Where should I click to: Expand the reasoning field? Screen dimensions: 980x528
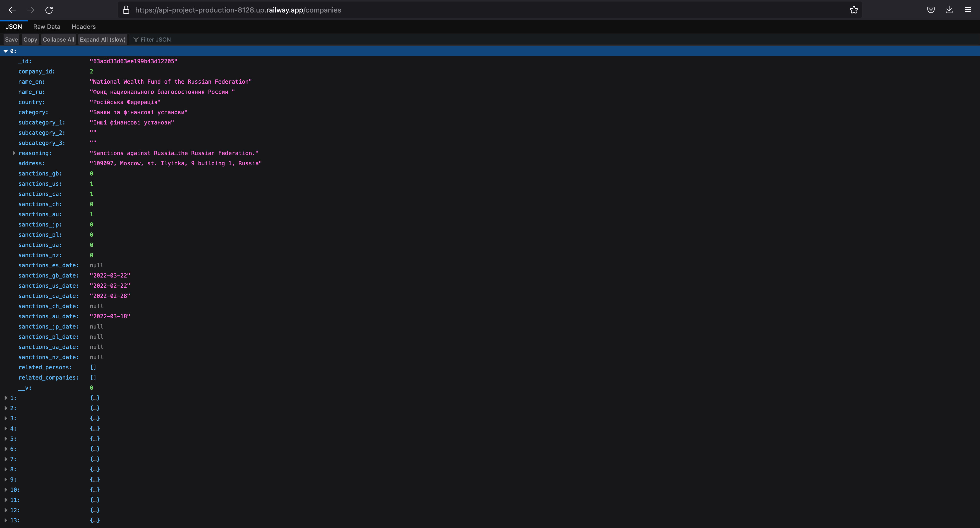[x=14, y=153]
